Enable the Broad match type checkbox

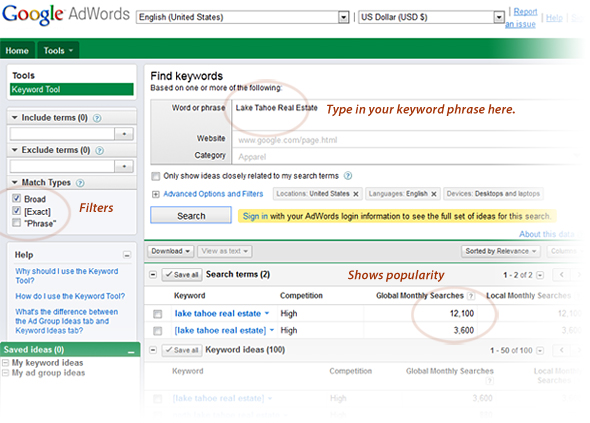point(16,198)
